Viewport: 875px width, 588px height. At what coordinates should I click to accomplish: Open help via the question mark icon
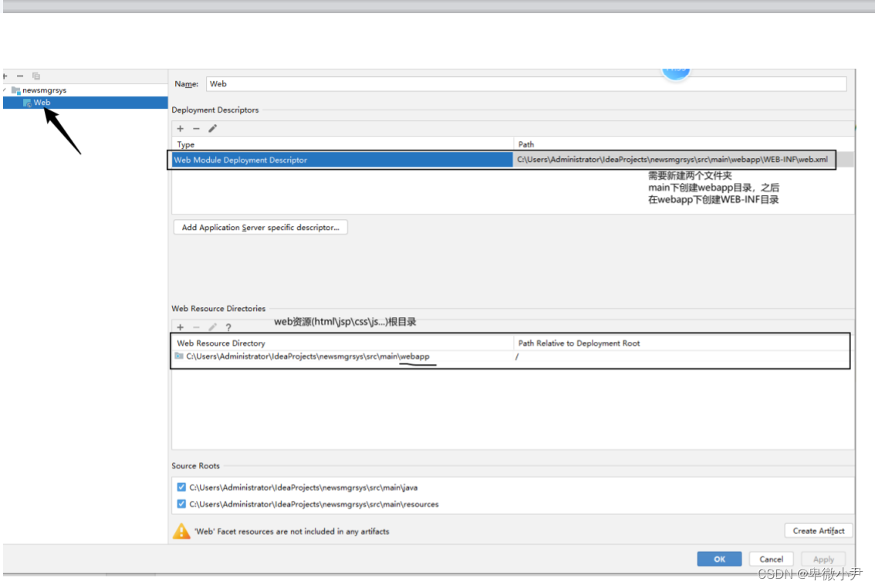click(x=228, y=327)
